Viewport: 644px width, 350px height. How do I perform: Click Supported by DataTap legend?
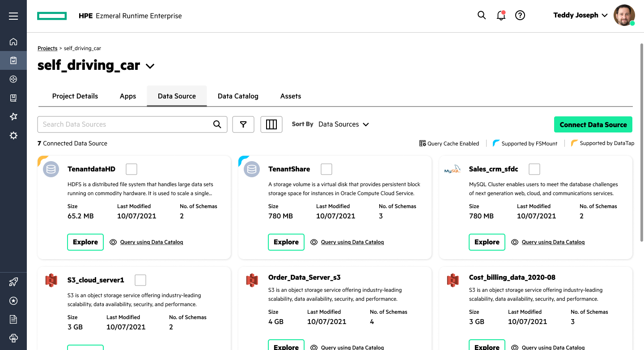602,143
